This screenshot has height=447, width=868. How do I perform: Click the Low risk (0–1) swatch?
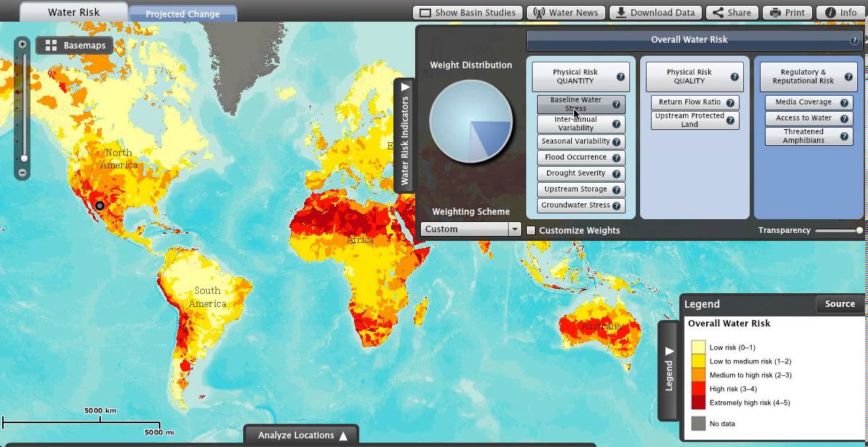[699, 348]
